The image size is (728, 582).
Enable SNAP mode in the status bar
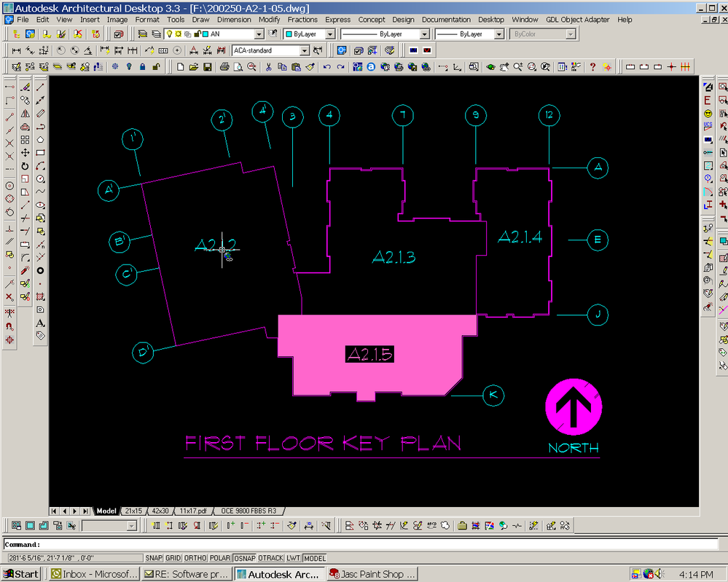tap(154, 557)
